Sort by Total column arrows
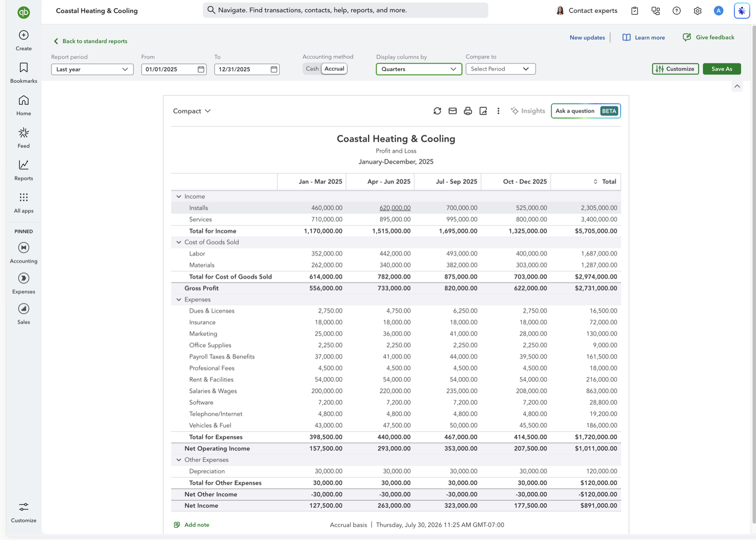Screen dimensions: 756x540 (595, 182)
